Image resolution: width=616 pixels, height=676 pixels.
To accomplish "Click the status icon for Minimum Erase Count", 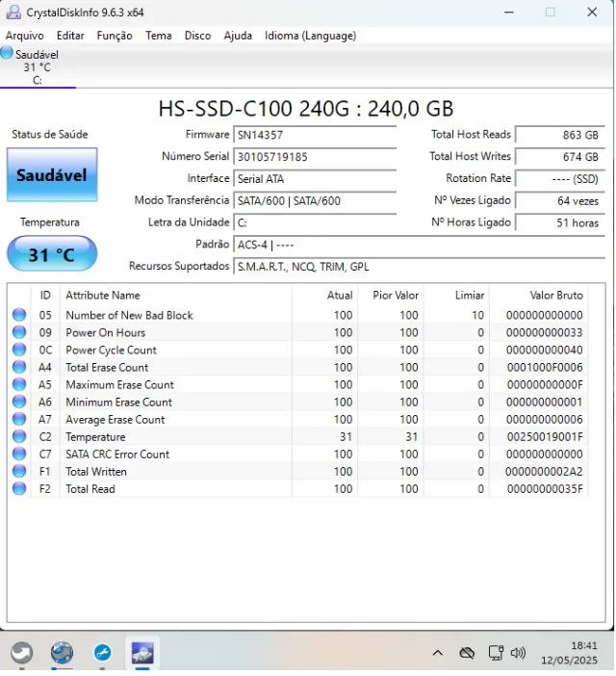I will pyautogui.click(x=19, y=402).
